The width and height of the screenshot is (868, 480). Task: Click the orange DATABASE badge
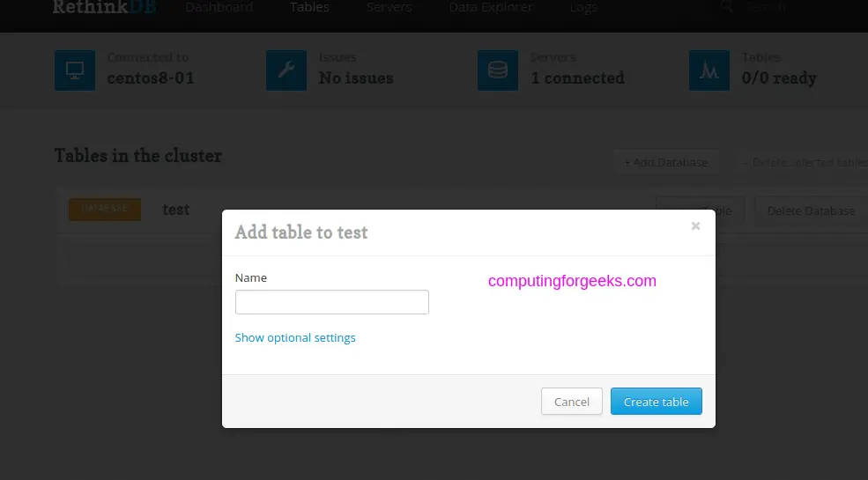(105, 209)
